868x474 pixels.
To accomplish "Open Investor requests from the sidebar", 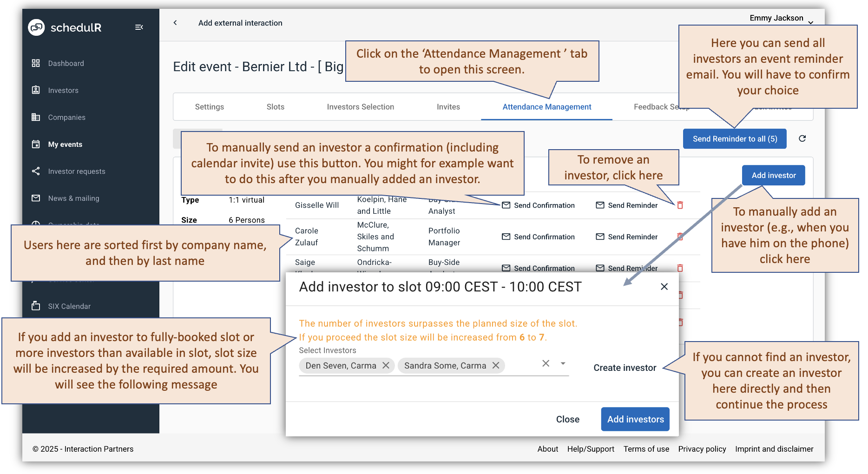I will coord(76,171).
